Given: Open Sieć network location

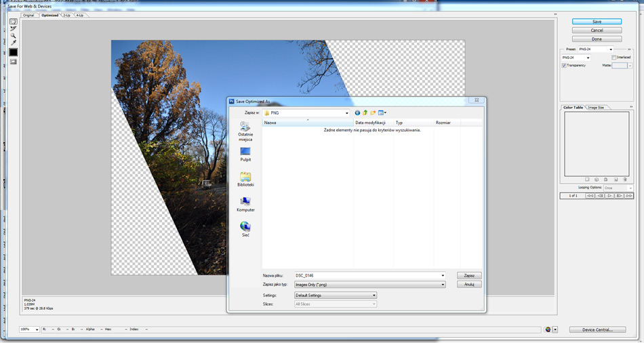Looking at the screenshot, I should (245, 230).
